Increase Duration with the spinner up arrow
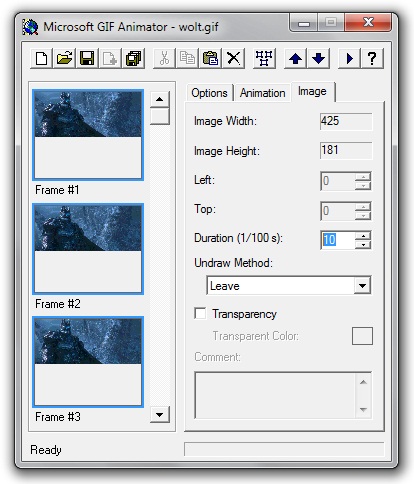The height and width of the screenshot is (484, 414). point(363,236)
